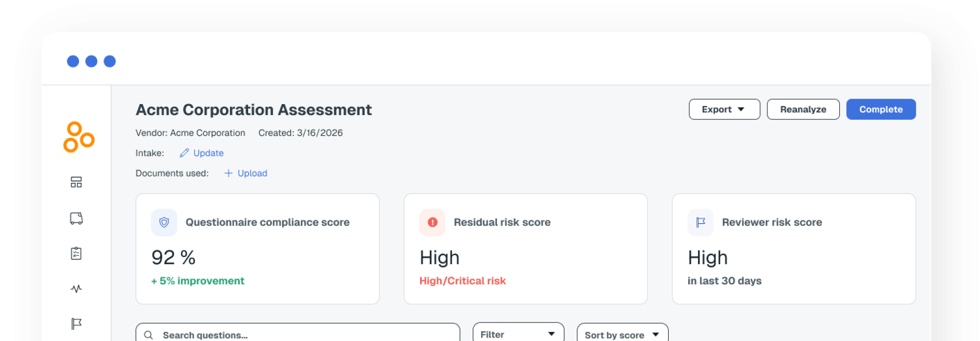980x341 pixels.
Task: Click the Update intake link
Action: [202, 153]
